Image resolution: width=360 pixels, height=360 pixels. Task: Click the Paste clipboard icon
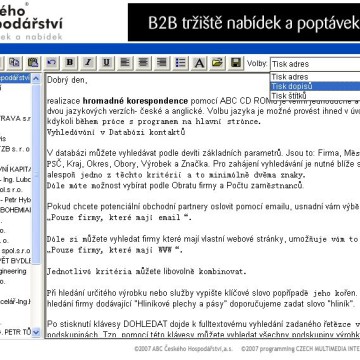[x=33, y=63]
